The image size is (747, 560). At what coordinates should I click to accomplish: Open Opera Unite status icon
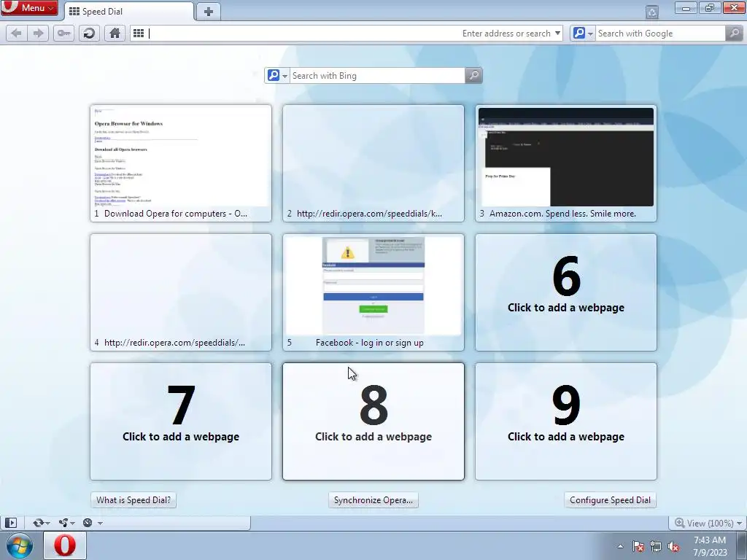63,523
